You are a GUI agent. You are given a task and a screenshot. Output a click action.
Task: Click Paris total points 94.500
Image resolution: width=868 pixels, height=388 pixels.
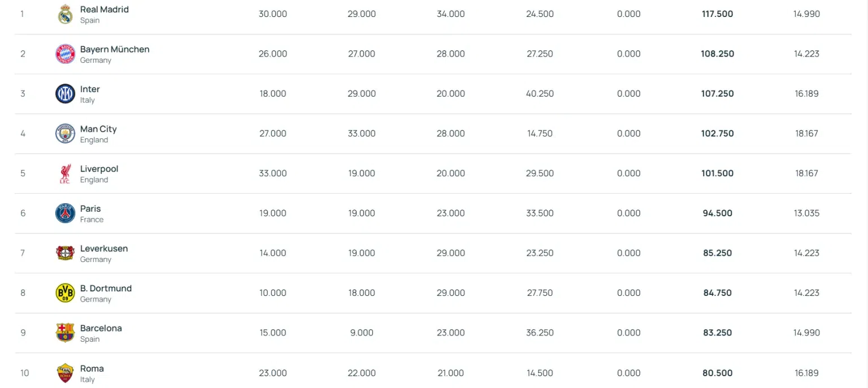[x=718, y=213]
